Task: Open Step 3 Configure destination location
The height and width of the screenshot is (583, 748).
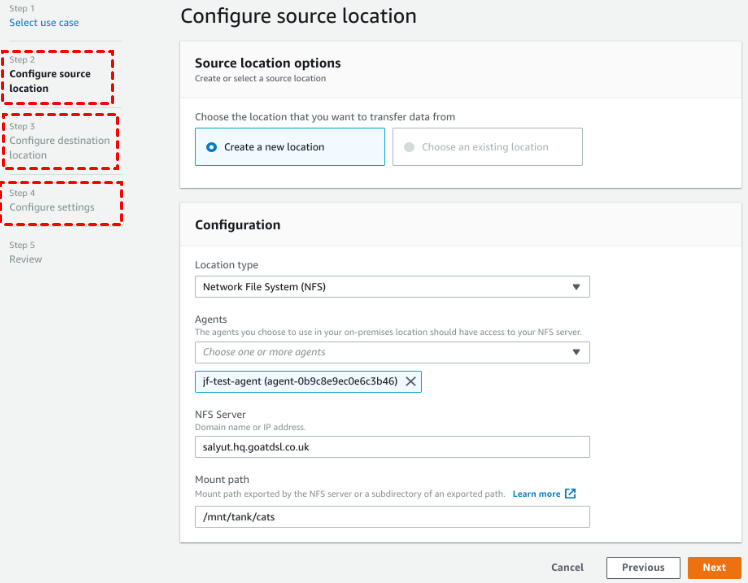Action: coord(59,148)
